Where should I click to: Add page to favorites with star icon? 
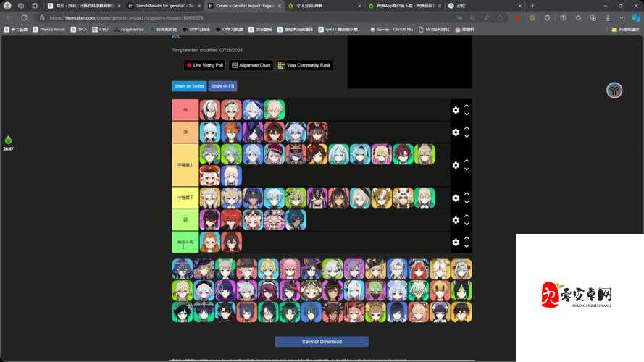click(500, 17)
